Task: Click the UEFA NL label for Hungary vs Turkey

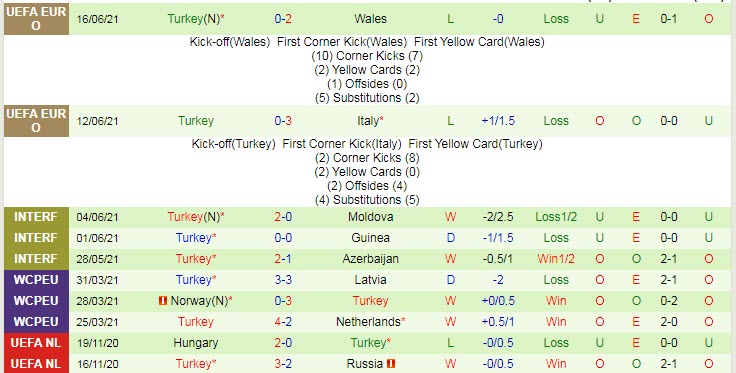Action: [36, 343]
